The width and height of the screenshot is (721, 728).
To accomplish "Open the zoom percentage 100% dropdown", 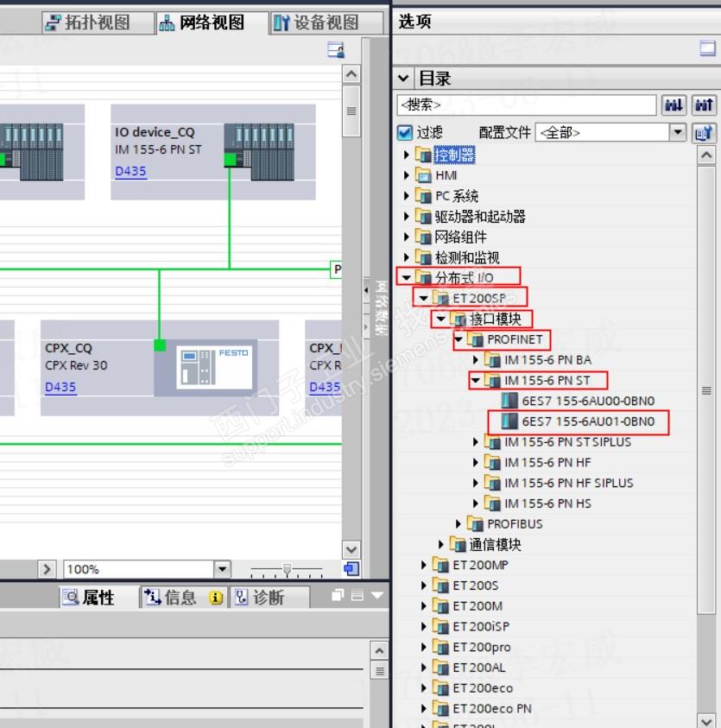I will (223, 569).
